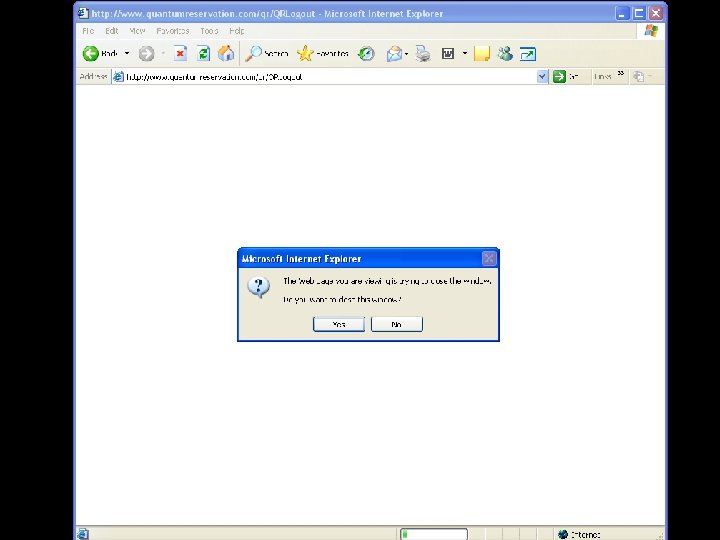Screen dimensions: 720x540
Task: Expand the Mail dropdown arrow
Action: (406, 54)
